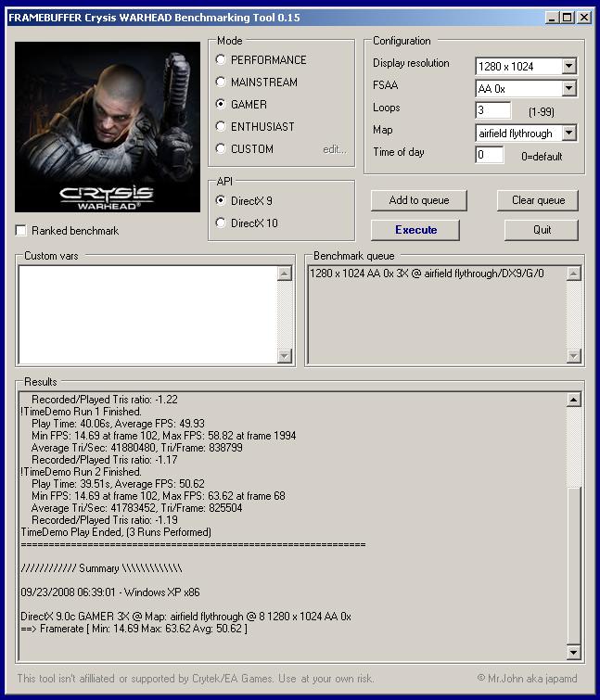Image resolution: width=600 pixels, height=700 pixels.
Task: Click '!TimeDemo Run 2 Finished.' line
Action: (81, 472)
